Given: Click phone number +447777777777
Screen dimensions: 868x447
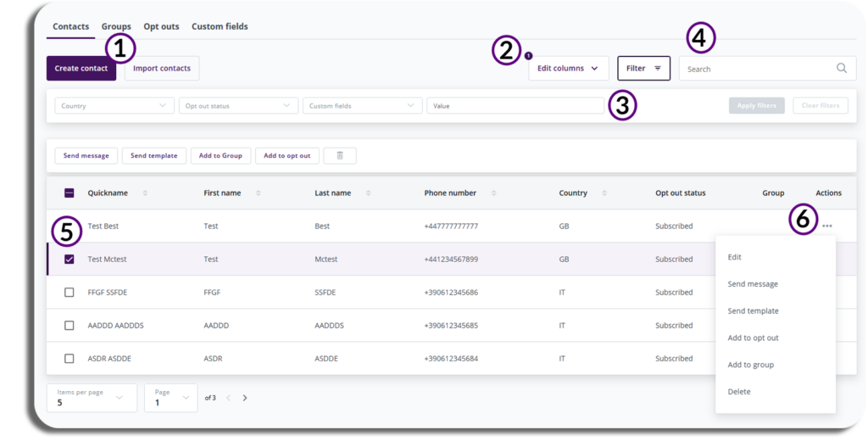Looking at the screenshot, I should pyautogui.click(x=451, y=226).
